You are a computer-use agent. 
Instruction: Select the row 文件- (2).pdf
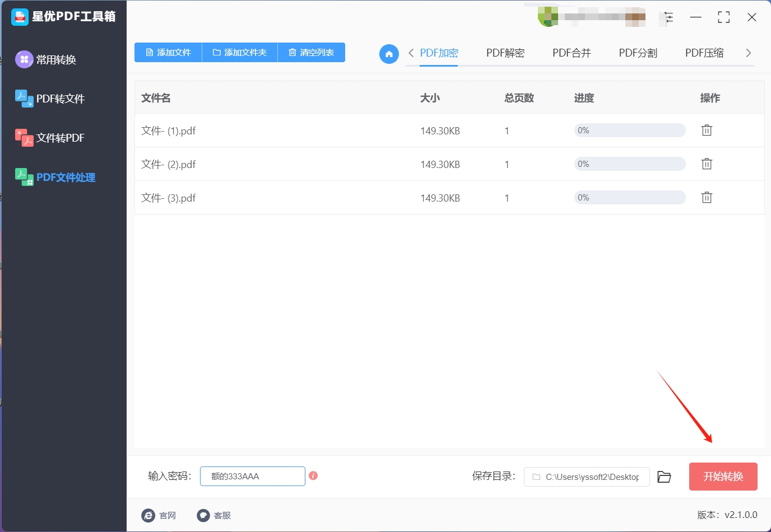coord(449,164)
